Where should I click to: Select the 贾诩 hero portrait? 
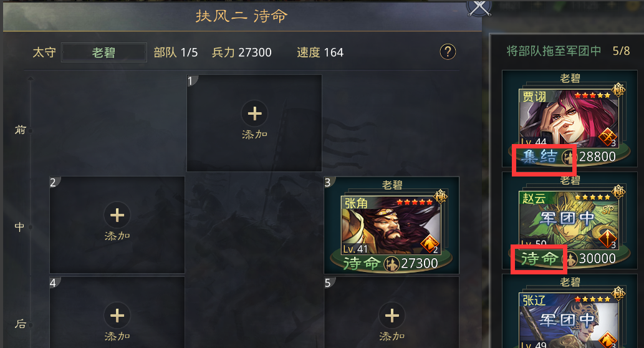(x=569, y=118)
